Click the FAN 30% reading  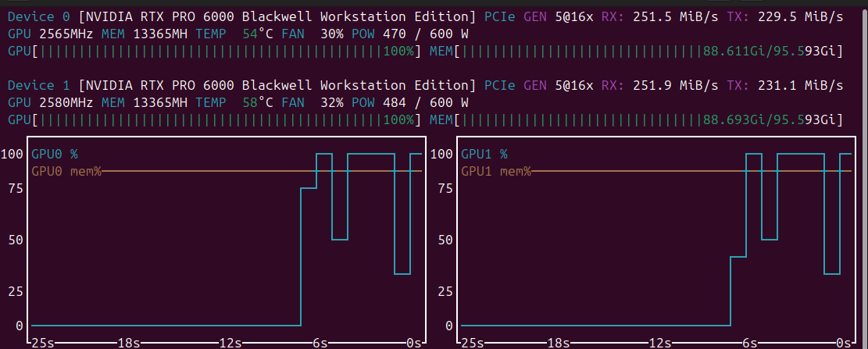tap(313, 34)
